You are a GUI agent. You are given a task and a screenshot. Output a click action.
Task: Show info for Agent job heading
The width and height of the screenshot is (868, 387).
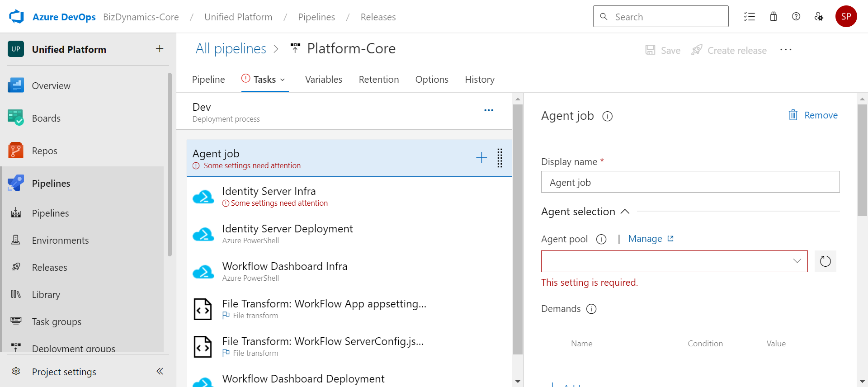click(608, 116)
